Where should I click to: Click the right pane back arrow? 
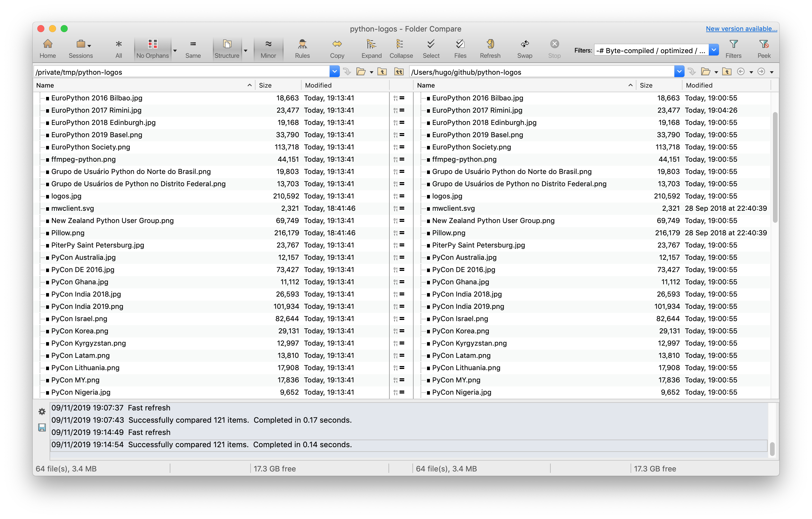(x=741, y=72)
